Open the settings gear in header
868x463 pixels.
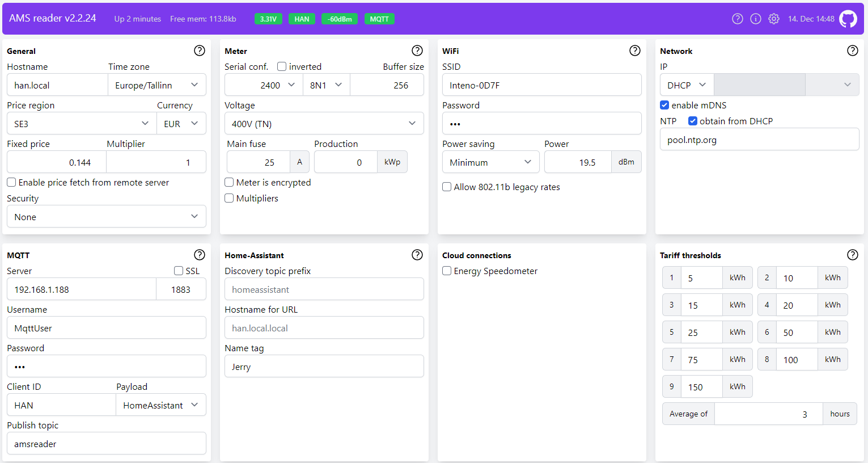(774, 19)
